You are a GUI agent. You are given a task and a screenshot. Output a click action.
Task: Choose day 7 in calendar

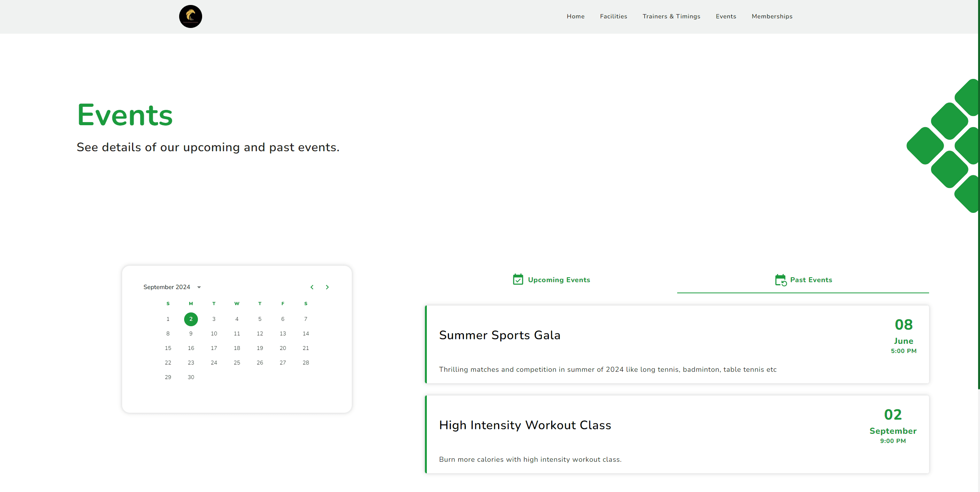tap(306, 319)
